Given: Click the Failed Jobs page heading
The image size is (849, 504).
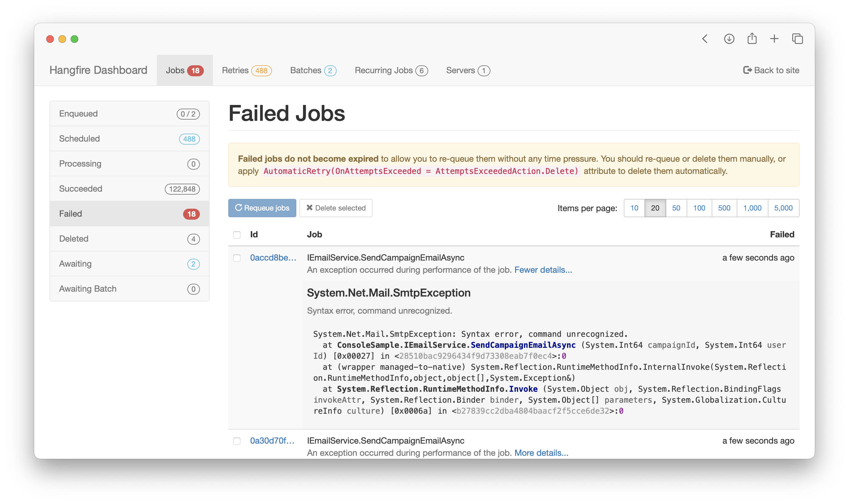Looking at the screenshot, I should pyautogui.click(x=286, y=113).
